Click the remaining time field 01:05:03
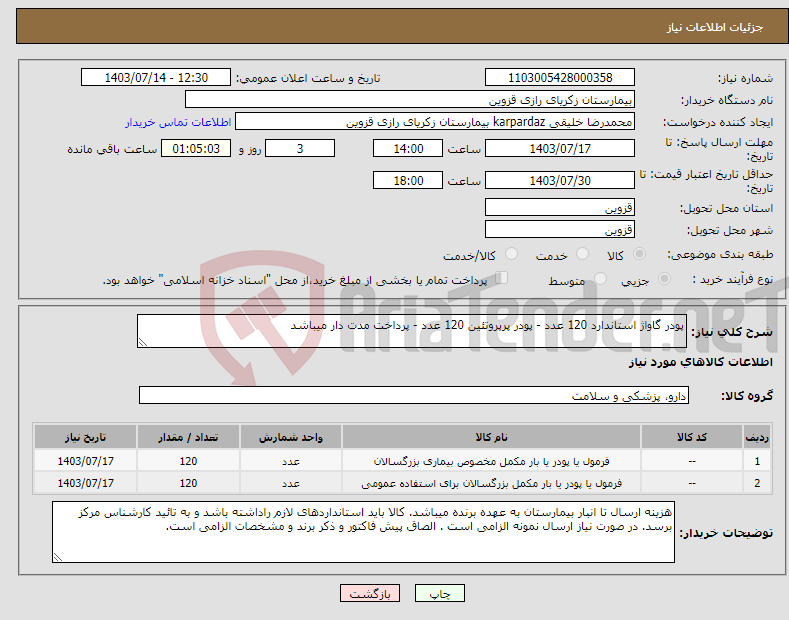Screen dimensions: 789x620 pyautogui.click(x=196, y=148)
